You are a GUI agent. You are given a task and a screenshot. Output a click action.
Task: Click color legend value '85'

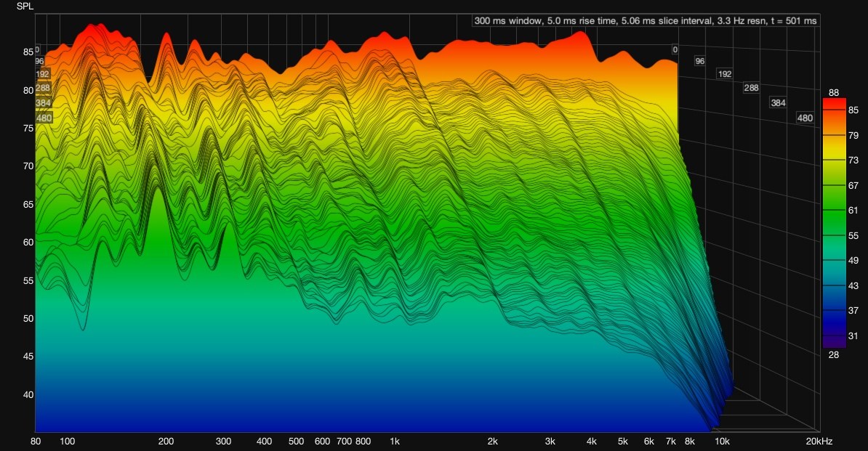pyautogui.click(x=853, y=110)
